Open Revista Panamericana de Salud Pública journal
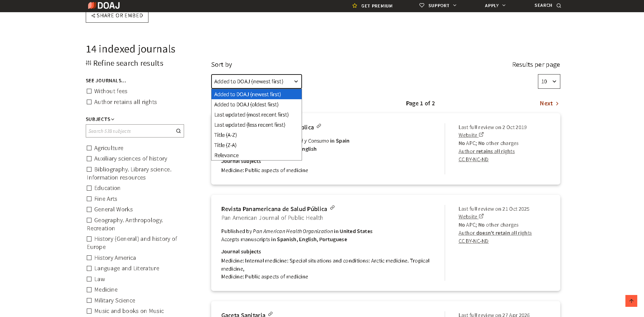The height and width of the screenshot is (317, 644). tap(274, 209)
